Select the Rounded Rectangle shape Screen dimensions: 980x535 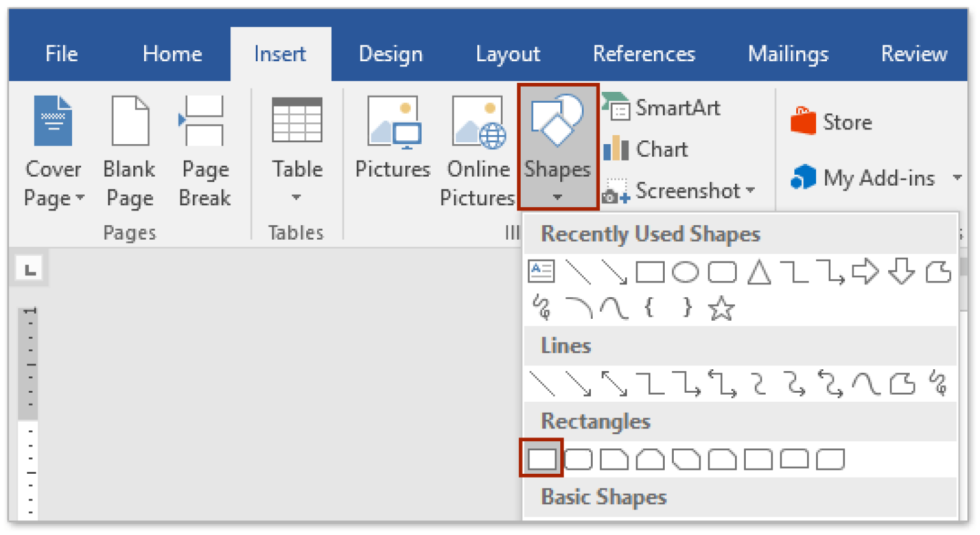(577, 458)
